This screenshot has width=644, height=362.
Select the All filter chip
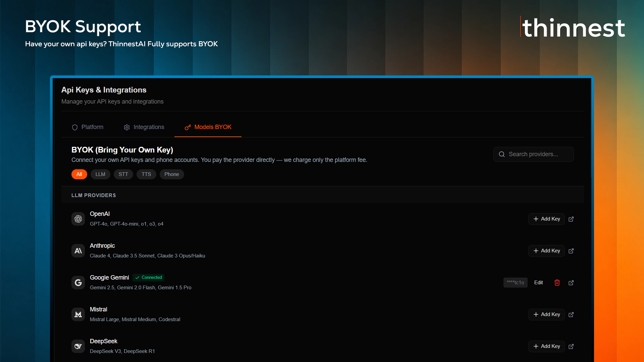coord(79,174)
